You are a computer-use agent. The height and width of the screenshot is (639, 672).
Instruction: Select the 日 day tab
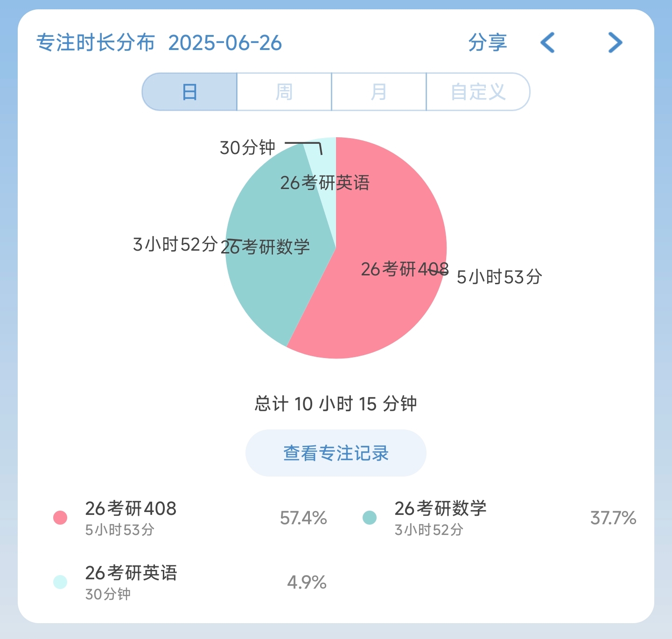click(x=190, y=92)
